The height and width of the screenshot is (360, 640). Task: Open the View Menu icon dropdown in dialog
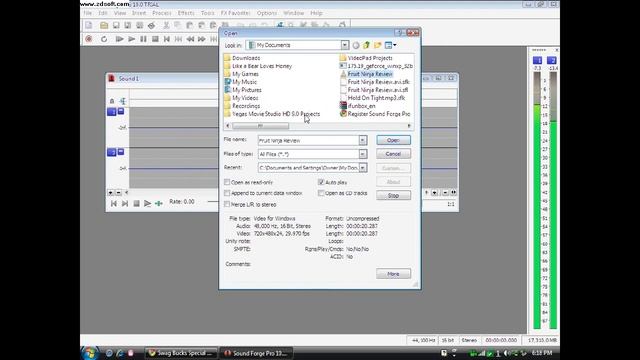click(390, 45)
